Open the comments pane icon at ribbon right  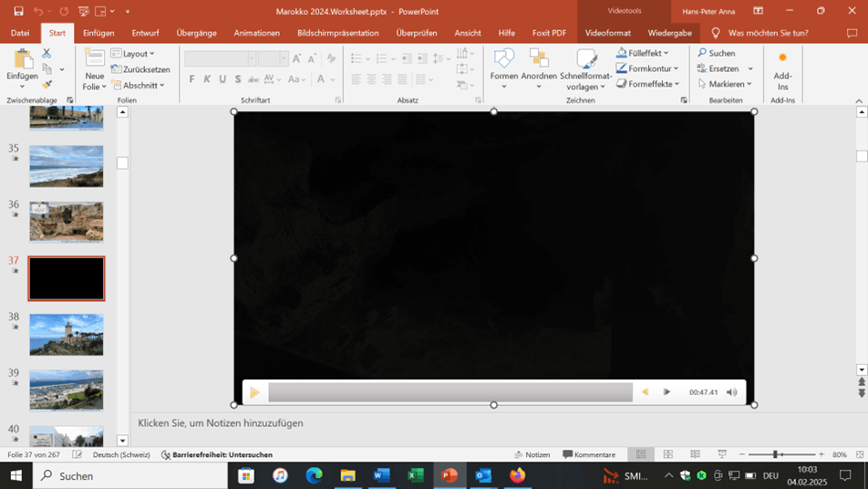[852, 33]
